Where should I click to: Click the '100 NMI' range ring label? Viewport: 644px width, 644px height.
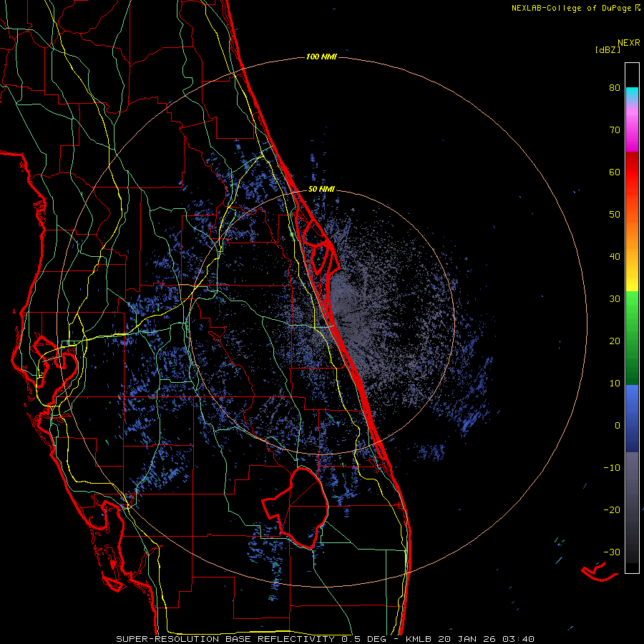point(321,57)
